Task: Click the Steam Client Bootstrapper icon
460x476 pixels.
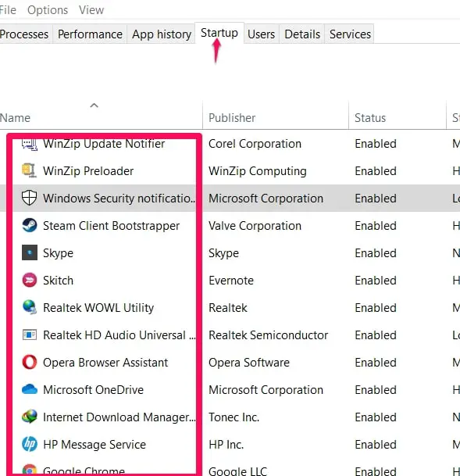Action: point(30,225)
